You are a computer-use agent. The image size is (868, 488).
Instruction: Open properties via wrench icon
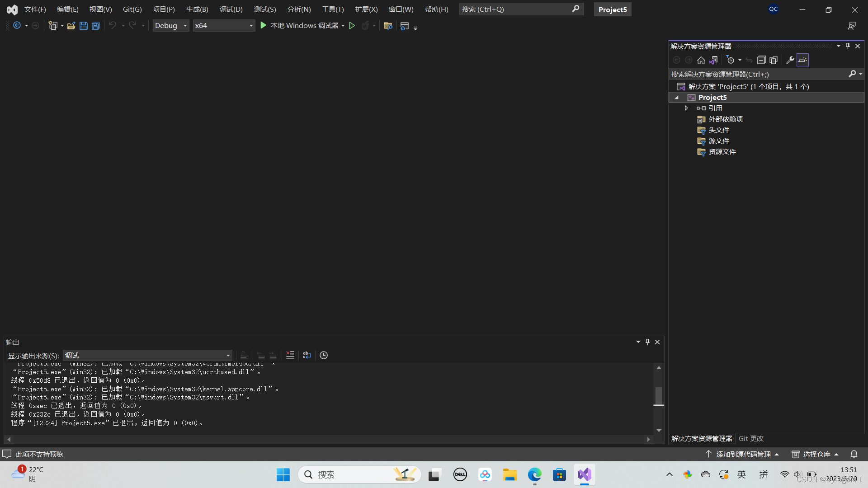pos(790,60)
